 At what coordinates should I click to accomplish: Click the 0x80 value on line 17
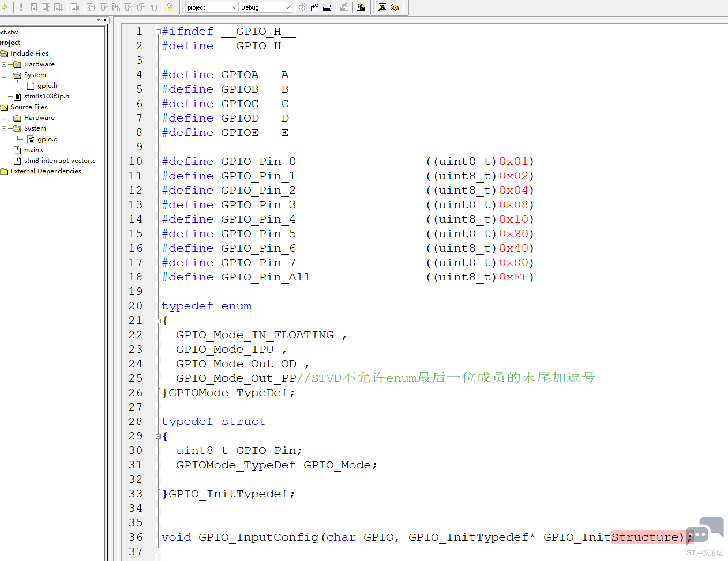[514, 263]
